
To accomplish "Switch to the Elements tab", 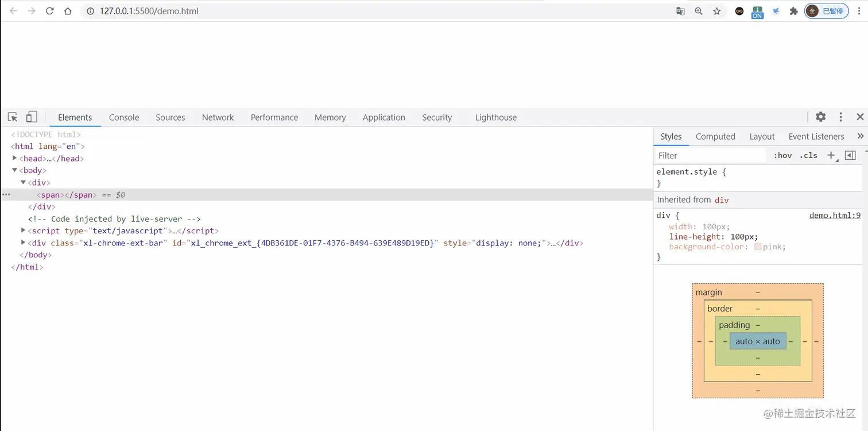I will tap(75, 117).
